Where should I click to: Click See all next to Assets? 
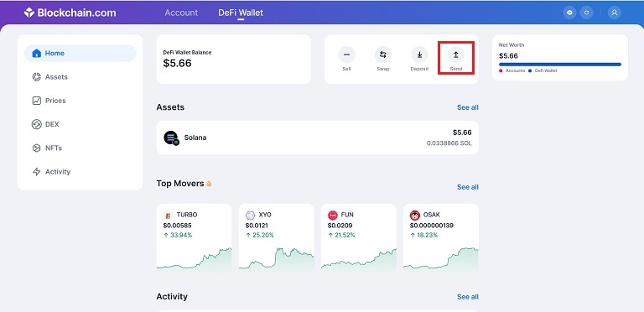(468, 107)
